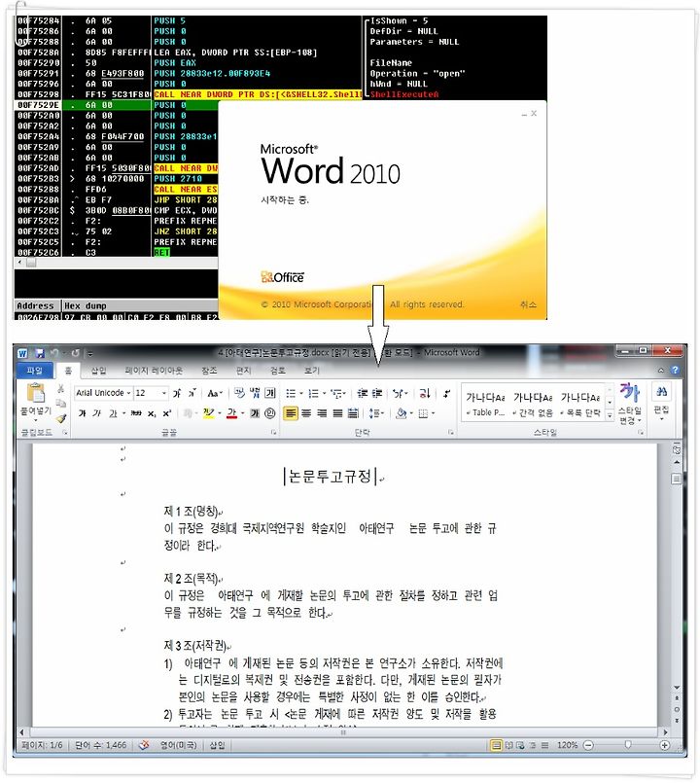This screenshot has width=700, height=783.
Task: Switch to the View (보기) tab
Action: 311,370
